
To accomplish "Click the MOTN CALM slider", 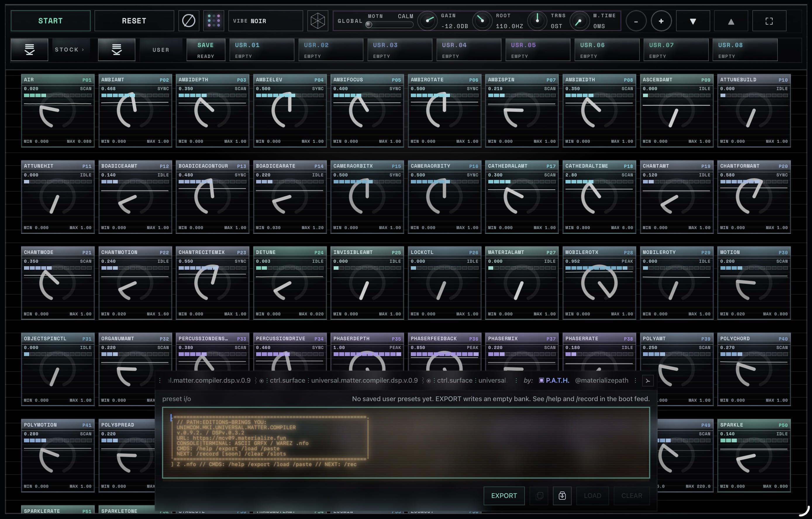I will point(389,25).
